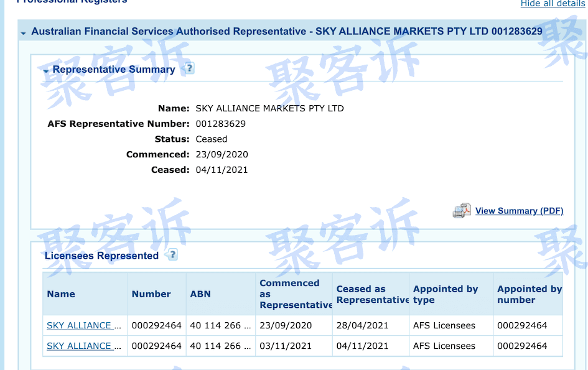The image size is (588, 370).
Task: Click the 03/11/2021 commenced date cell
Action: coord(294,346)
